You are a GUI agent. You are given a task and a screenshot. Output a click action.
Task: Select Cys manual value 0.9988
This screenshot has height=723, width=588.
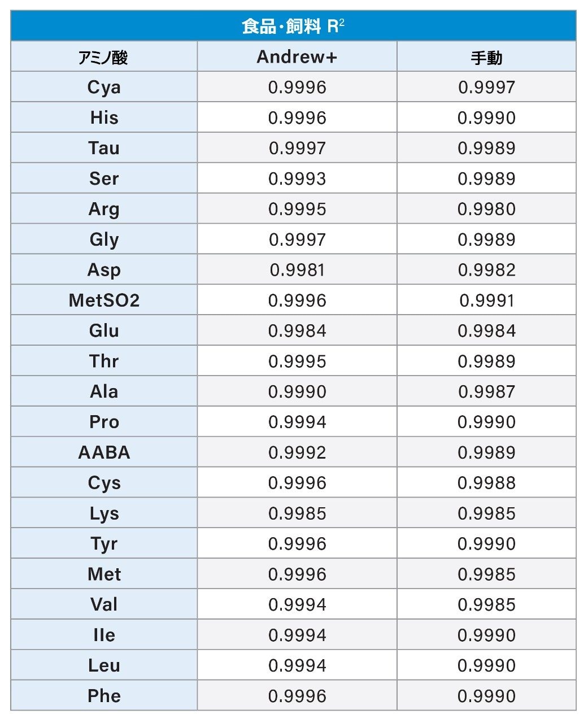tap(486, 483)
